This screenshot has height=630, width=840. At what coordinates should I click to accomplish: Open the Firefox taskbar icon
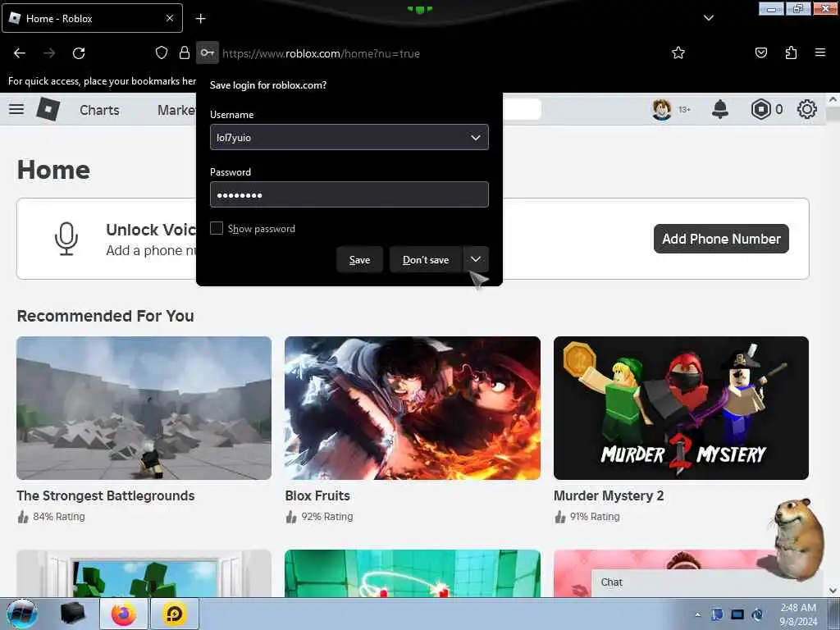tap(124, 614)
